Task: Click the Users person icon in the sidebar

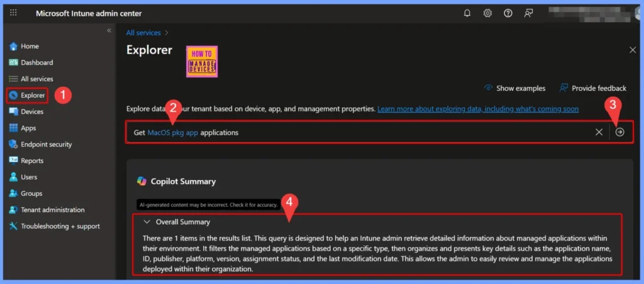Action: point(14,177)
